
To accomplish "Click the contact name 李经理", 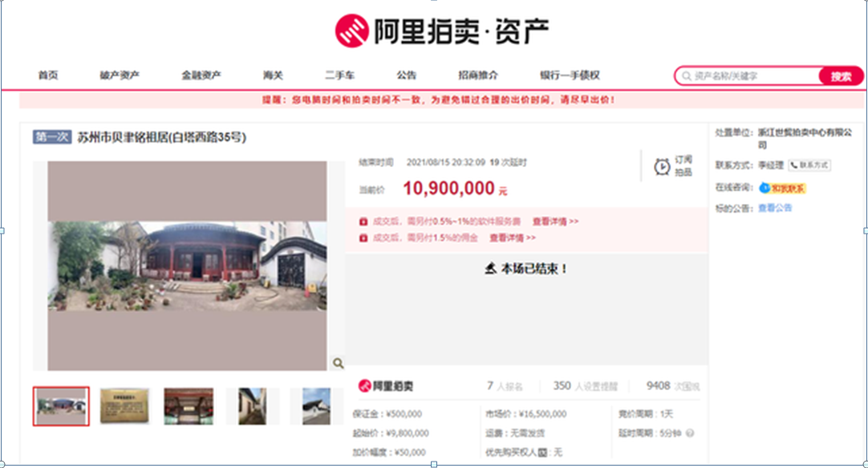I will [x=771, y=165].
